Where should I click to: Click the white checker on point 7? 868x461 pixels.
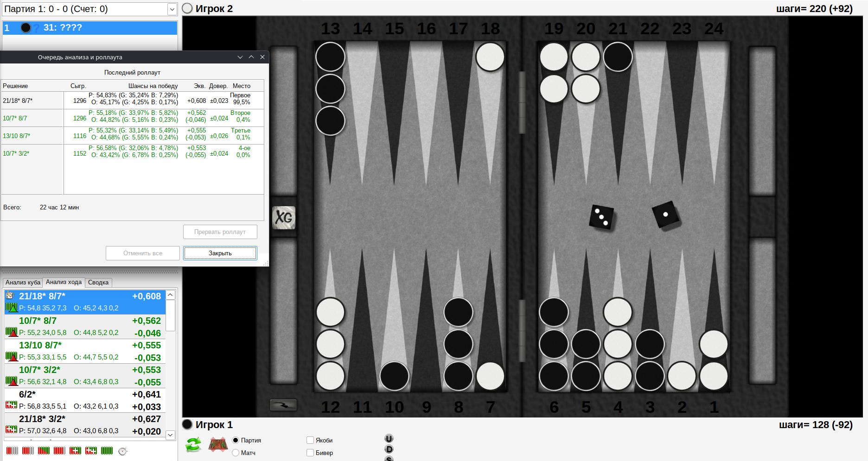(490, 376)
